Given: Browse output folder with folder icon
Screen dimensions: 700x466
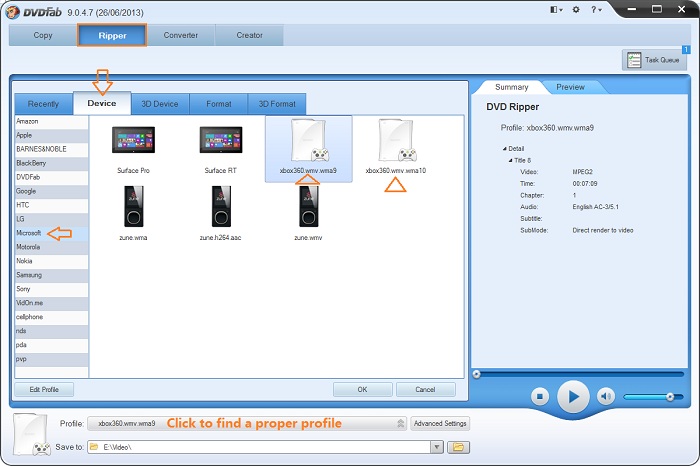Looking at the screenshot, I should pyautogui.click(x=458, y=447).
